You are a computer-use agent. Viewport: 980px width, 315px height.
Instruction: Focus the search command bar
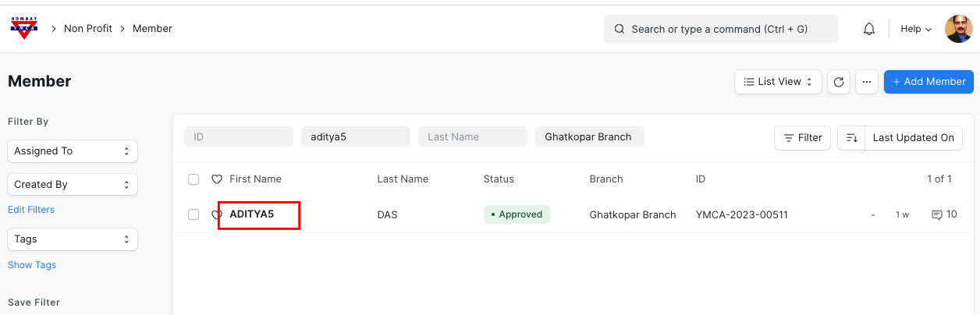(720, 29)
